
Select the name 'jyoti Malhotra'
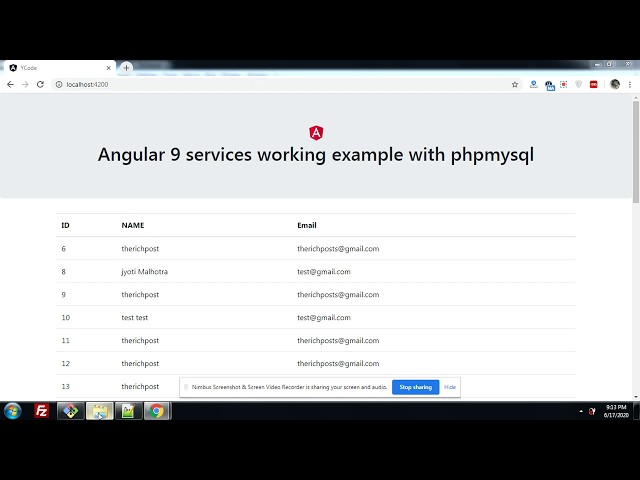(x=144, y=272)
